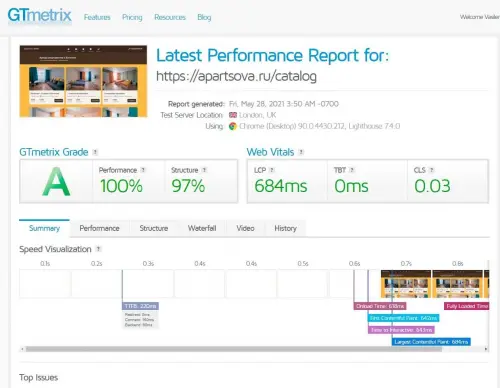
Task: Click the London, UK location text
Action: [x=257, y=115]
